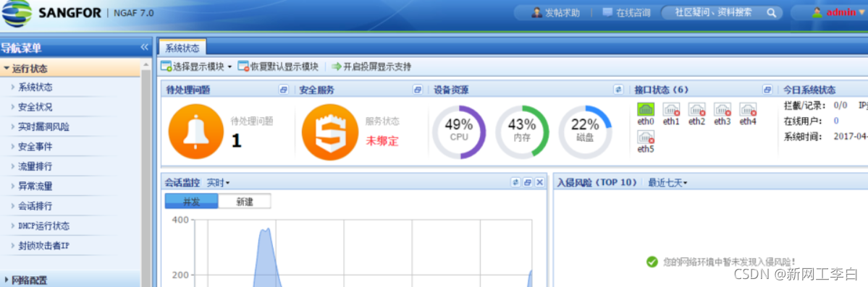
Task: Open the 实时 time range dropdown
Action: (x=218, y=182)
